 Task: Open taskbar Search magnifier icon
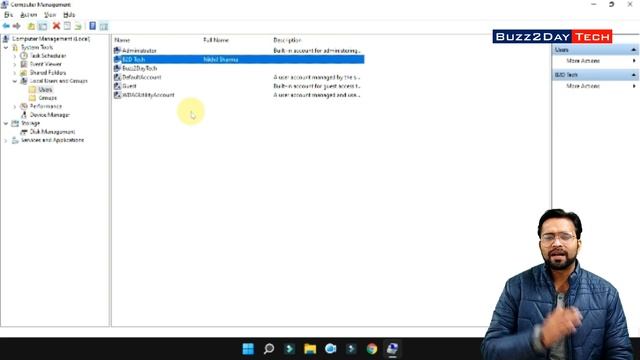(x=269, y=349)
